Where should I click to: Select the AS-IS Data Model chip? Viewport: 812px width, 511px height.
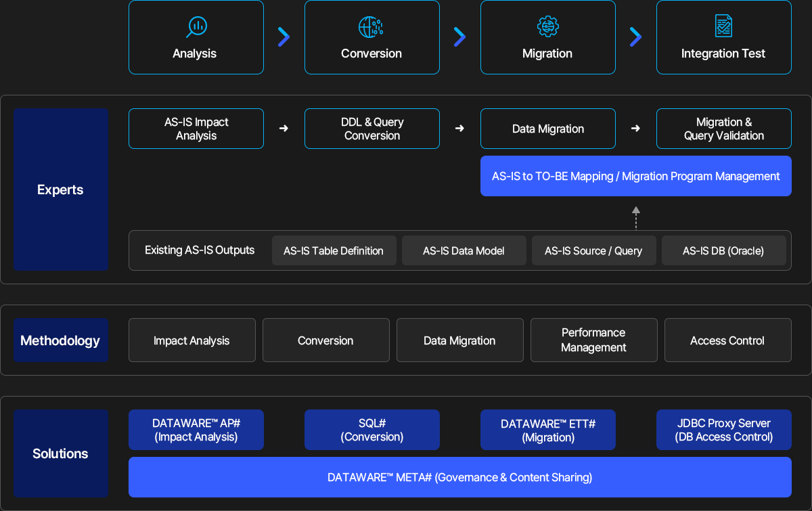click(x=464, y=250)
